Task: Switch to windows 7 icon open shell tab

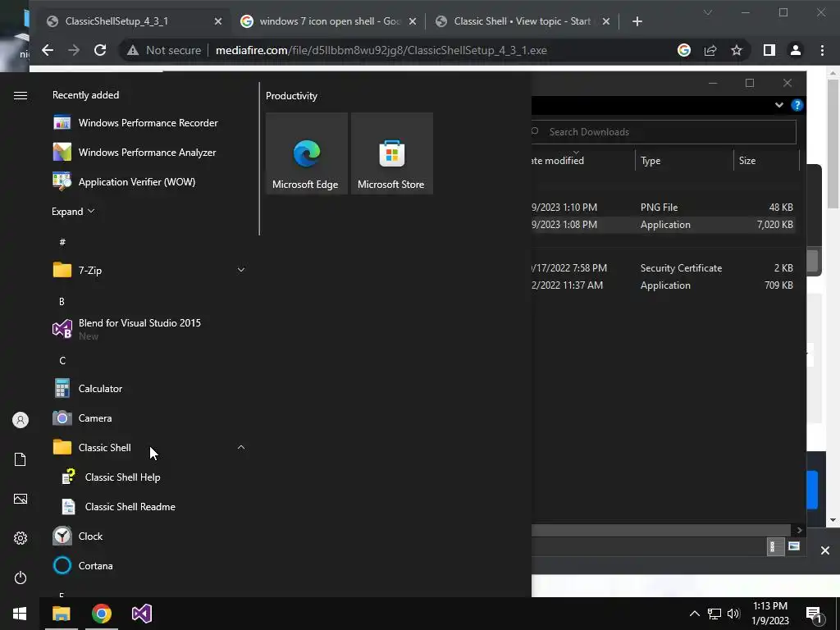Action: (328, 21)
